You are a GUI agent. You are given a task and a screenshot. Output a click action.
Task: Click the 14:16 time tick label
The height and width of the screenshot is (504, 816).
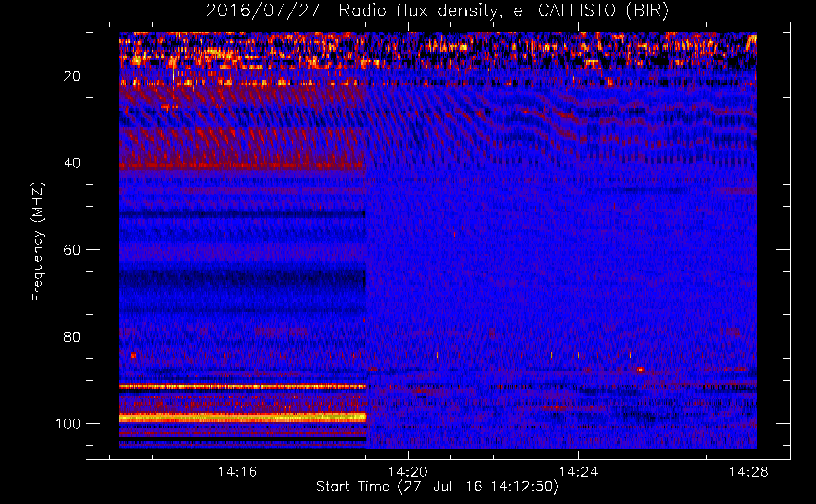[237, 472]
